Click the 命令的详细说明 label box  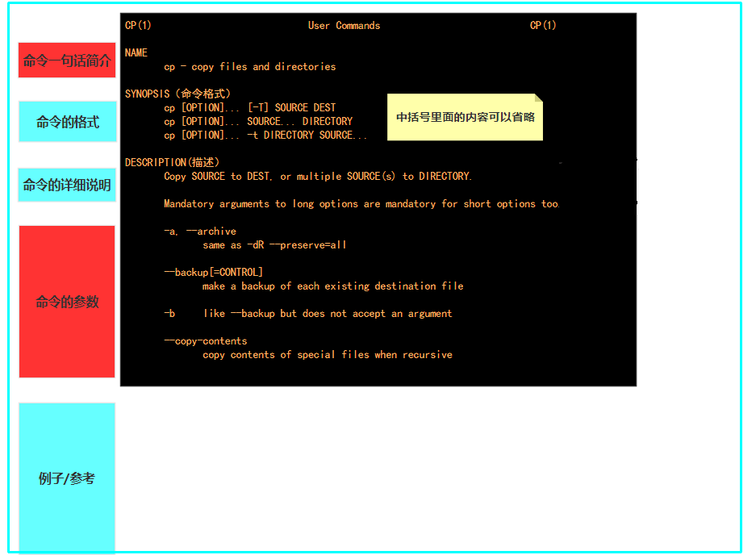pos(67,185)
